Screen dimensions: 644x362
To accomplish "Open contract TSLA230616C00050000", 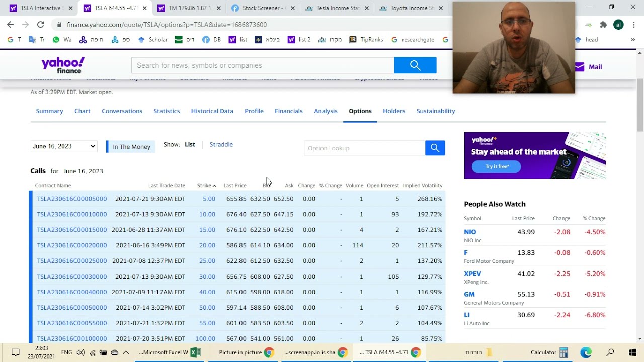I will coord(72,308).
